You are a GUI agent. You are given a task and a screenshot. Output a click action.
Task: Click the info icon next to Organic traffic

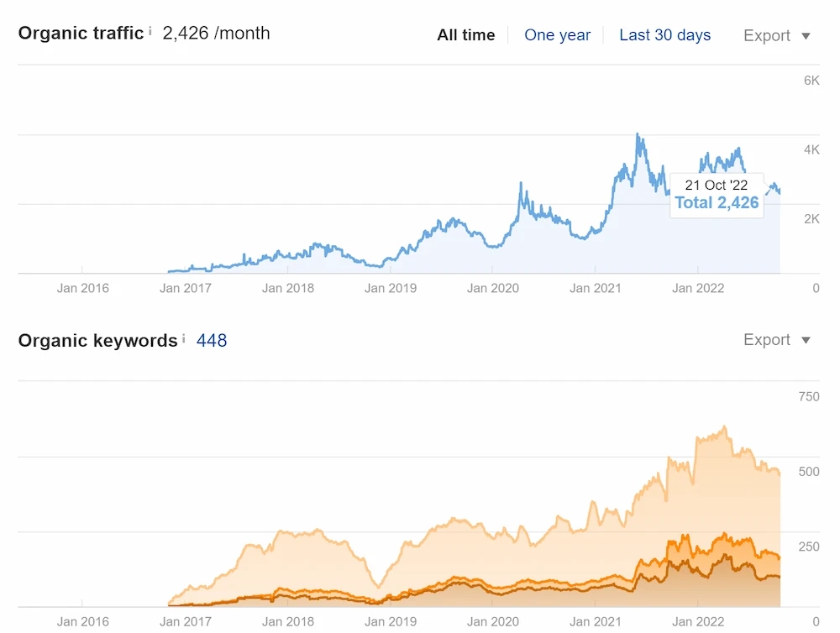pyautogui.click(x=150, y=30)
